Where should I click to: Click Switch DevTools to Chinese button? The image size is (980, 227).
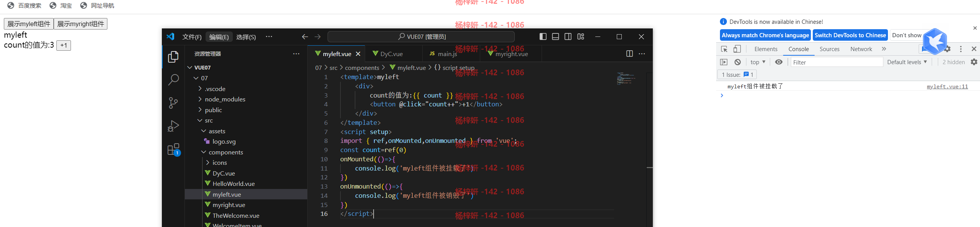(850, 35)
